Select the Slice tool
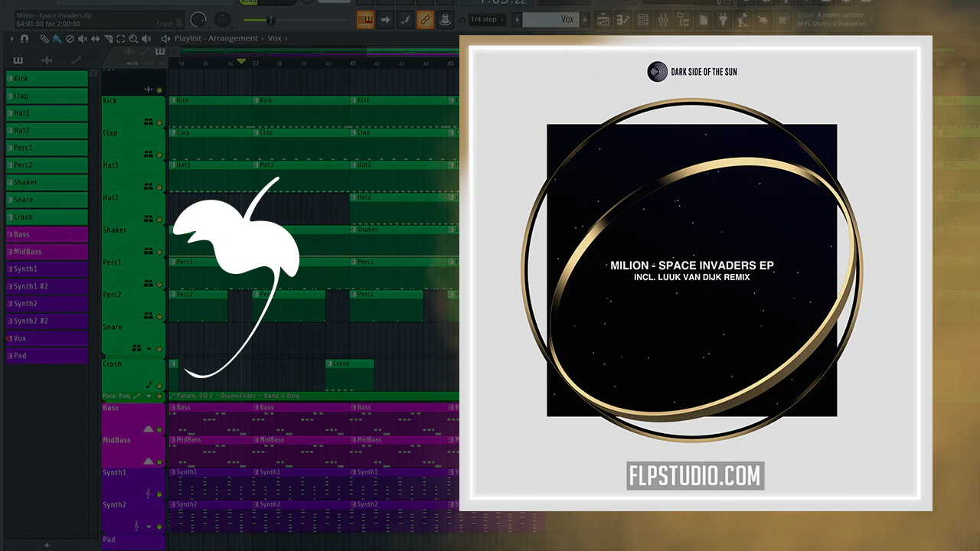This screenshot has width=980, height=551. [109, 38]
